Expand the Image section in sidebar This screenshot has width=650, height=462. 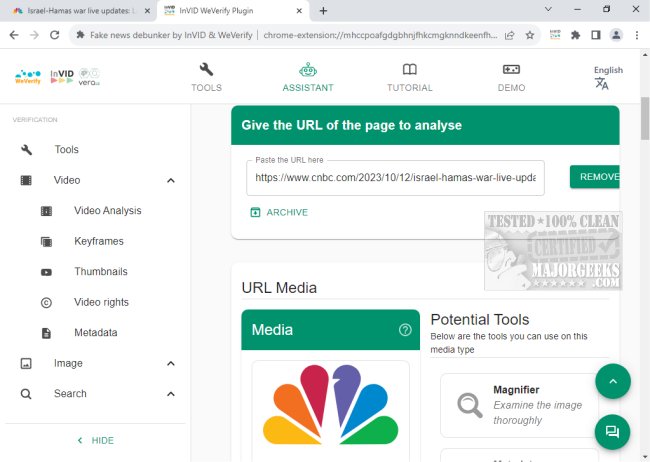170,363
